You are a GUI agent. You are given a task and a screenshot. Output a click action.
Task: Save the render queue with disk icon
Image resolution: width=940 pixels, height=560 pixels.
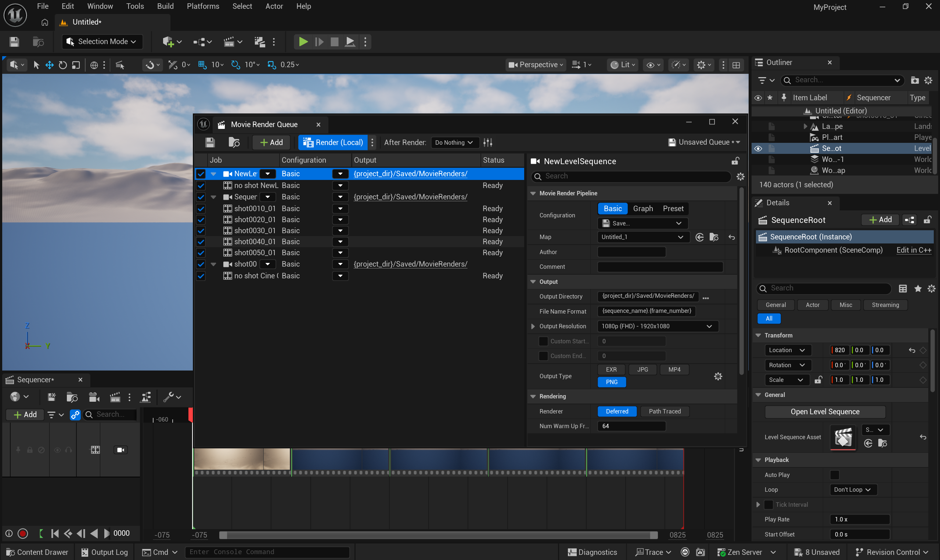pyautogui.click(x=210, y=142)
